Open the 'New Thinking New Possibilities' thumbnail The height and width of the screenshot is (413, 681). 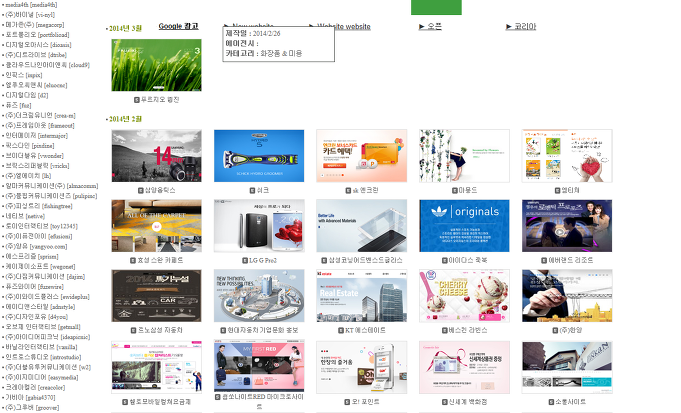(x=259, y=296)
